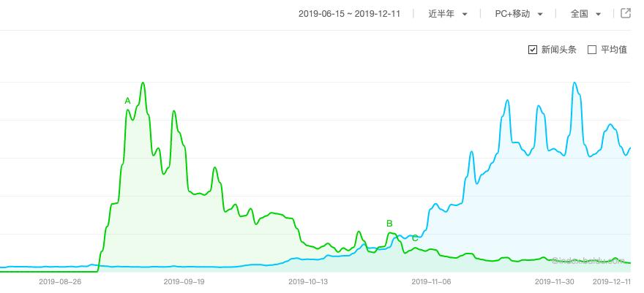Click the 2019-10-13 axis date label

point(308,281)
